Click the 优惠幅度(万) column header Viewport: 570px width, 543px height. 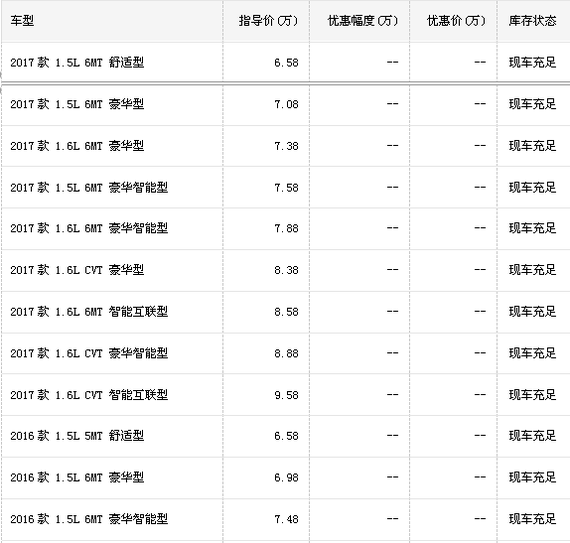[363, 21]
